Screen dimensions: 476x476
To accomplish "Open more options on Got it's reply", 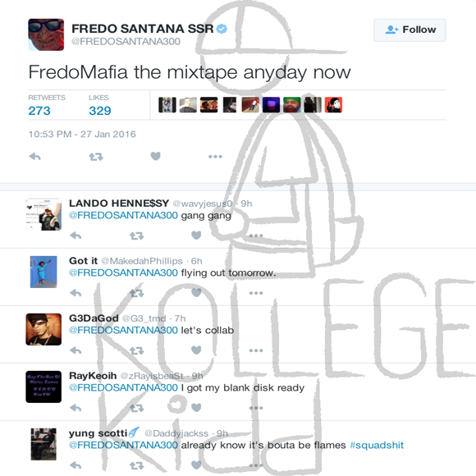I will point(256,293).
